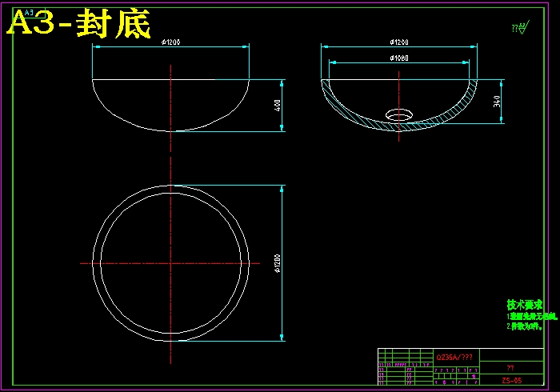The width and height of the screenshot is (560, 392).
Task: Click the φ1080 dimension text
Action: click(399, 58)
